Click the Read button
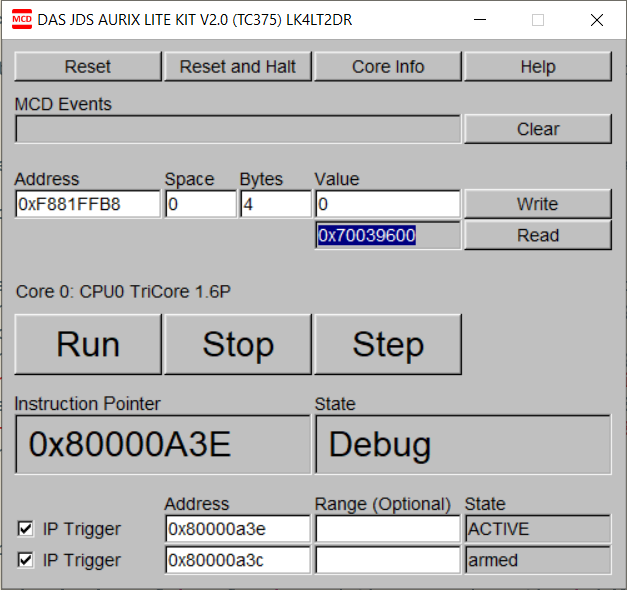The height and width of the screenshot is (590, 627). click(538, 235)
